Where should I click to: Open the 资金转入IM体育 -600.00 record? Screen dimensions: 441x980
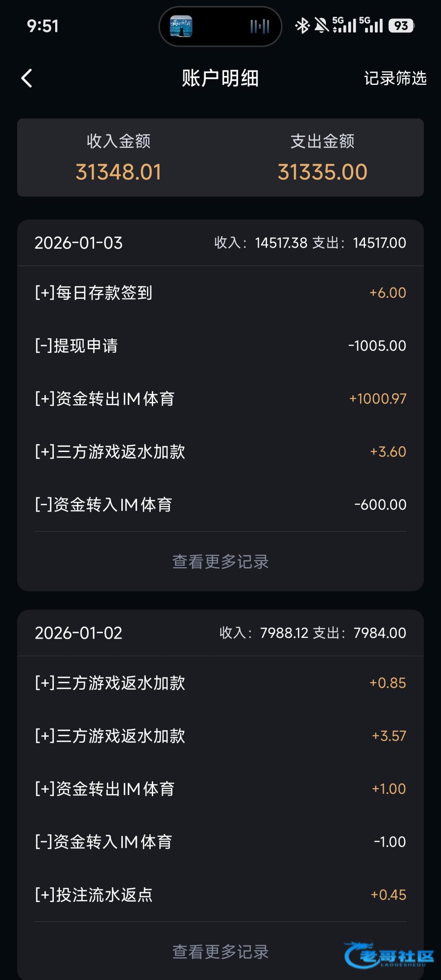pos(220,505)
